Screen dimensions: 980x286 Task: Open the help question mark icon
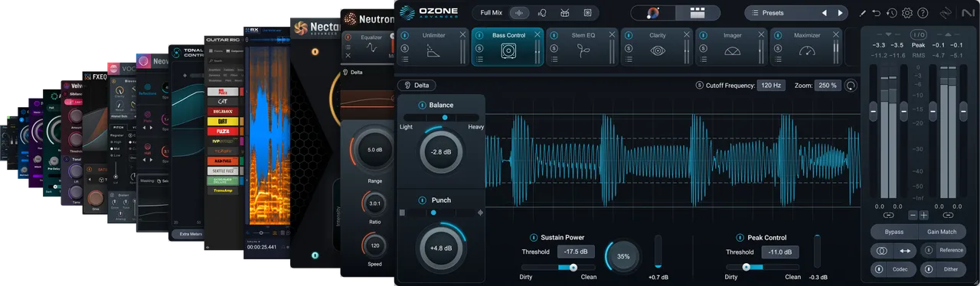tap(923, 13)
